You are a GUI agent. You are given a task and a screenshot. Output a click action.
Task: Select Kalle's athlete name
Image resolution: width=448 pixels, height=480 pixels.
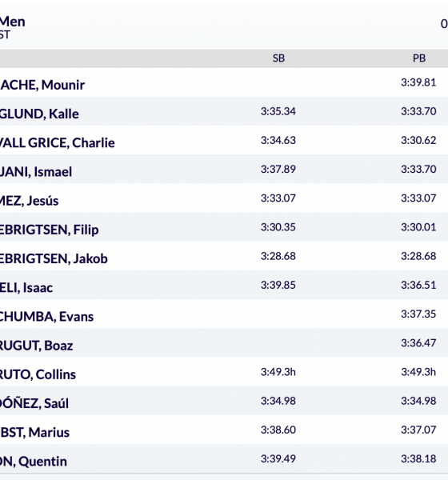pyautogui.click(x=39, y=114)
